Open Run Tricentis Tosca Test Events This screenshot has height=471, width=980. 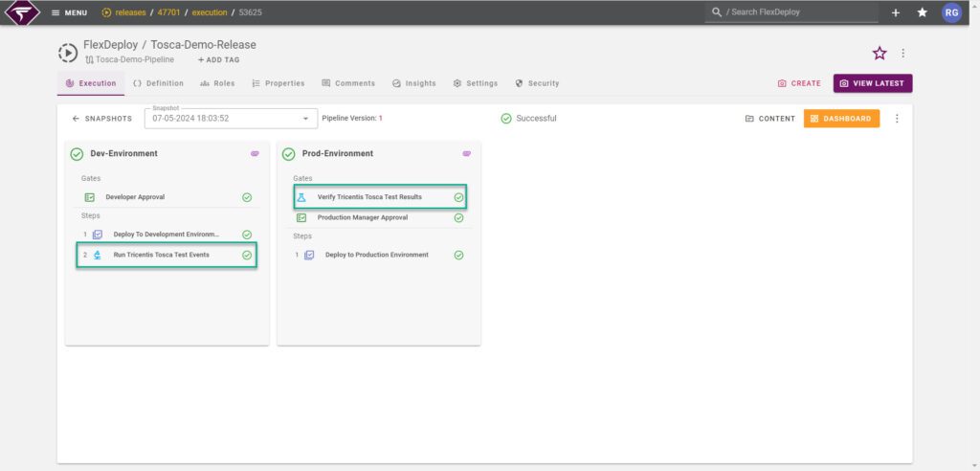(x=161, y=256)
